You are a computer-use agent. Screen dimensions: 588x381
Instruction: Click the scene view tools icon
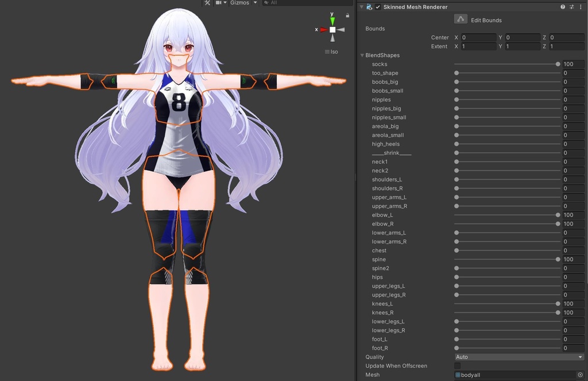point(207,3)
